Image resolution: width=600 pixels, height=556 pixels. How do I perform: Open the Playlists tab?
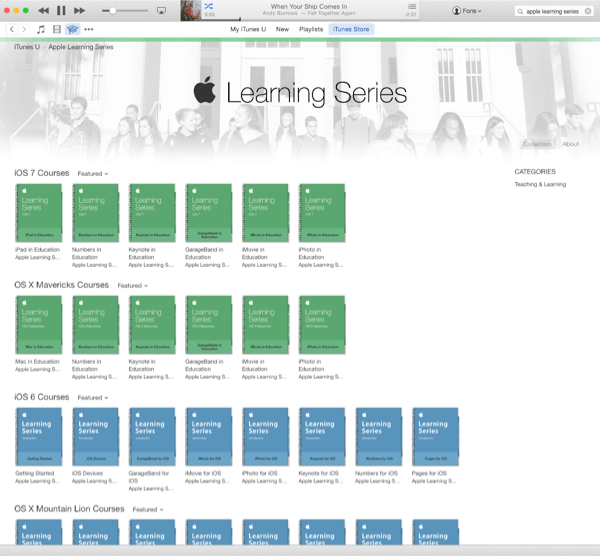[311, 29]
